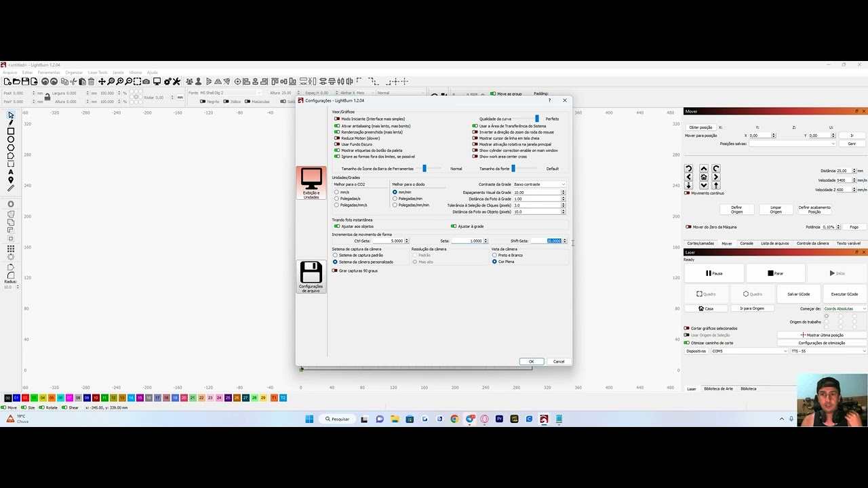This screenshot has height=488, width=868.
Task: Open TTS - 55 device dropdown
Action: [x=829, y=351]
